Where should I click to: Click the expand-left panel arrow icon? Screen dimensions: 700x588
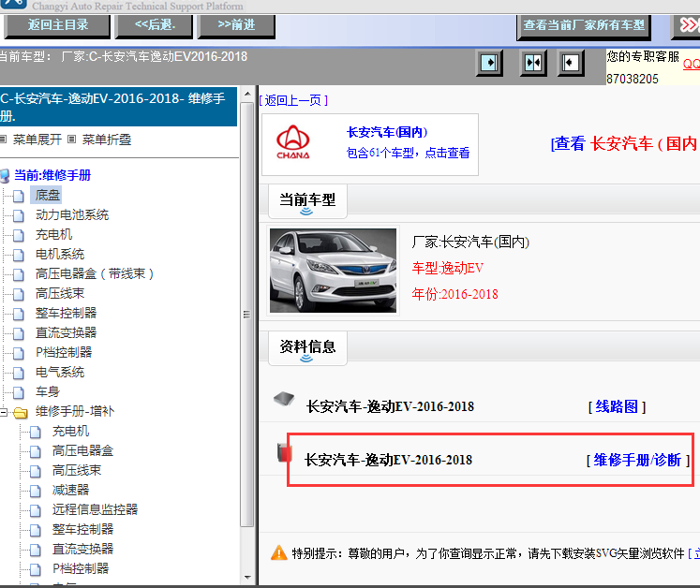571,63
